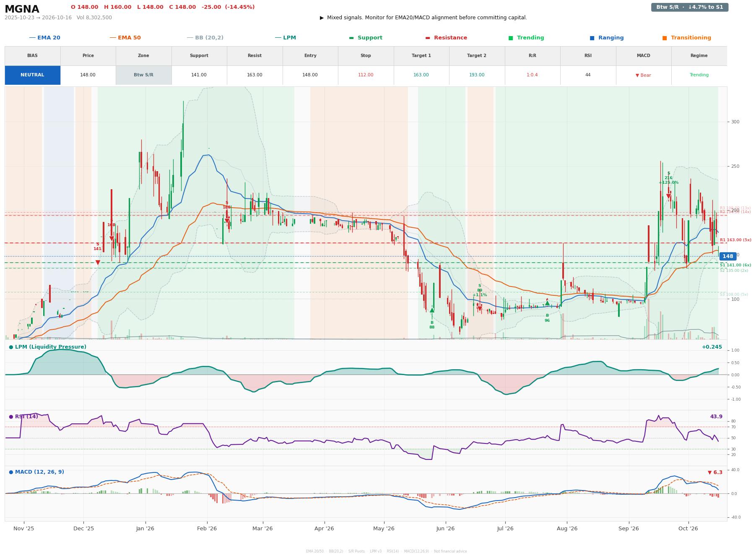Click the sell signal marker labeled S 141

98,262
